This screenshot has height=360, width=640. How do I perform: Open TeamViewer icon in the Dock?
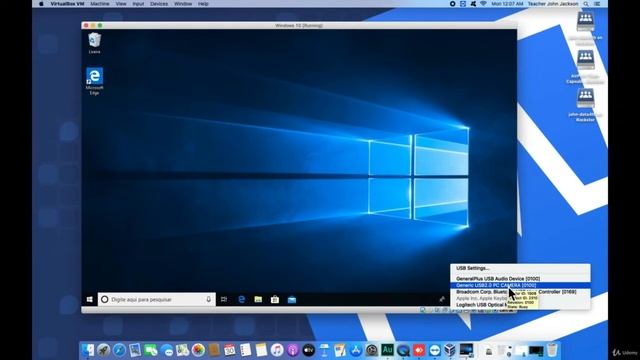(x=435, y=350)
